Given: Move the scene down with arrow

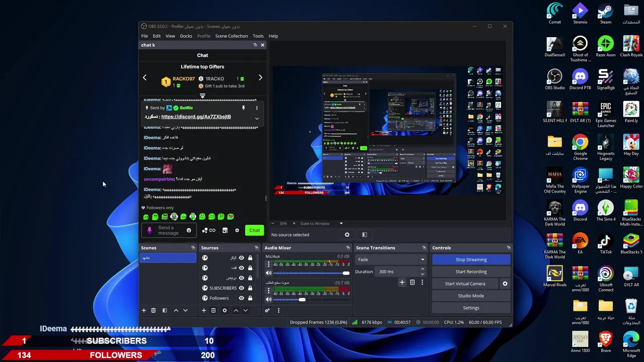Looking at the screenshot, I should coord(185,310).
